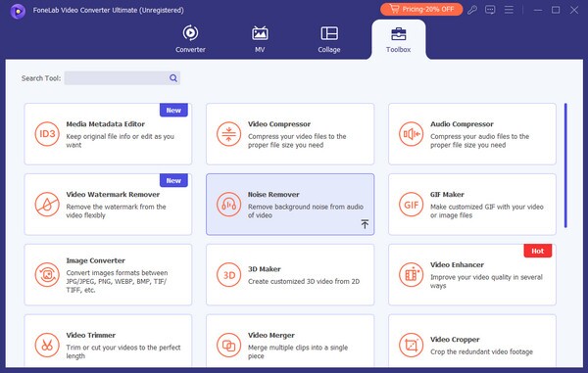Click the Audio Compressor speaker icon

(412, 134)
